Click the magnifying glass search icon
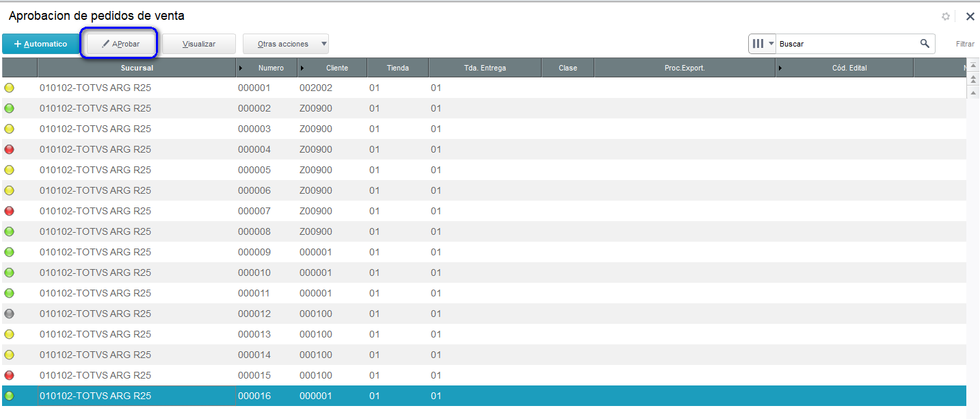The height and width of the screenshot is (419, 980). tap(925, 44)
